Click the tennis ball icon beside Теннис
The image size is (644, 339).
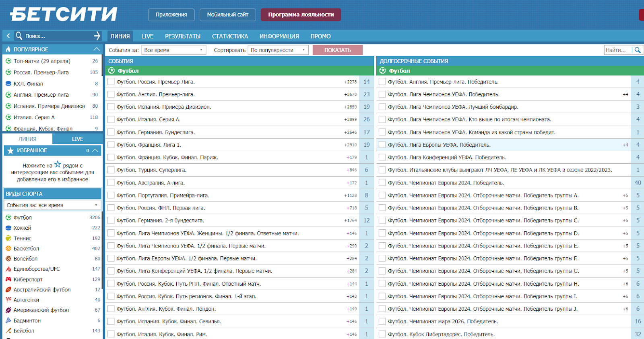coord(8,238)
